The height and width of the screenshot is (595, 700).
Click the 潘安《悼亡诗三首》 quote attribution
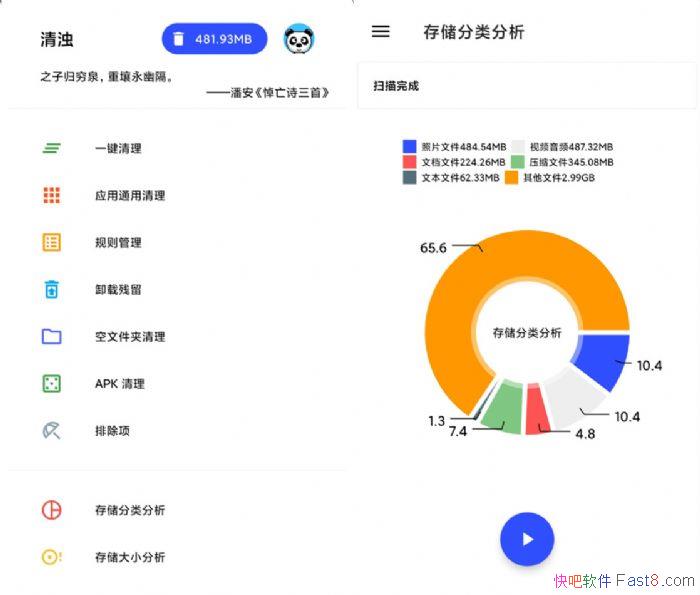268,92
